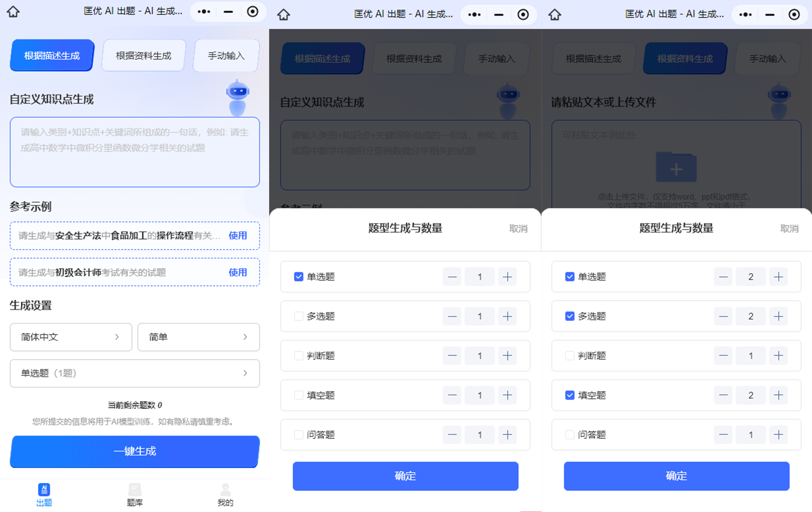Select 手动输入 tab on left screen
Screen dimensions: 812x512
[x=226, y=55]
